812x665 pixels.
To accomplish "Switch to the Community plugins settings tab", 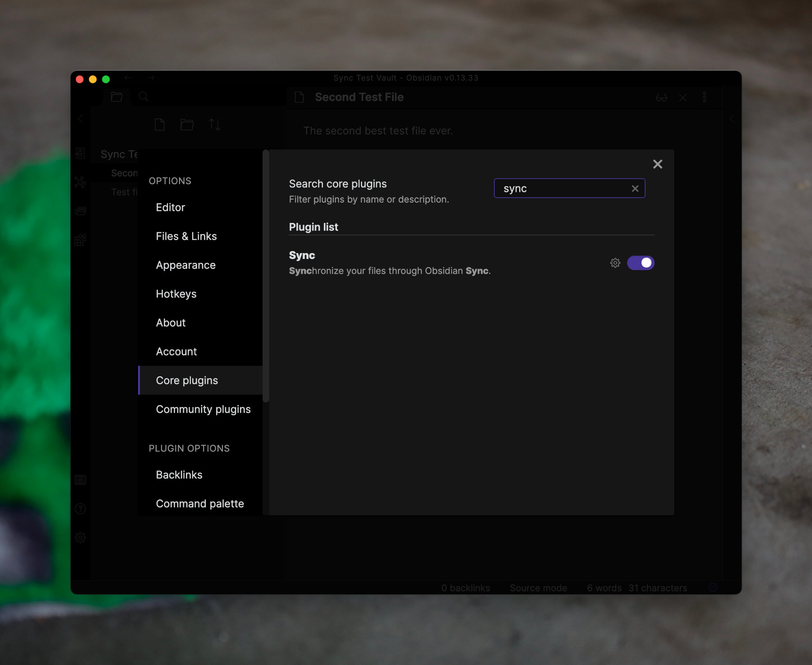I will click(203, 409).
